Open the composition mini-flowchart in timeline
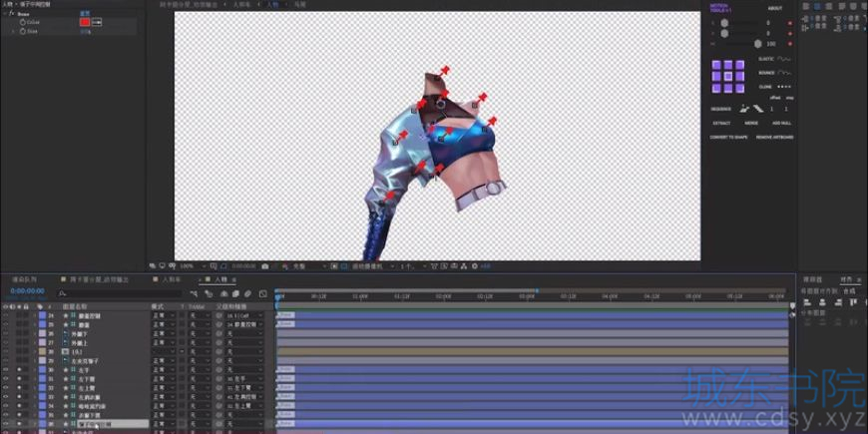The height and width of the screenshot is (434, 868). coord(194,294)
